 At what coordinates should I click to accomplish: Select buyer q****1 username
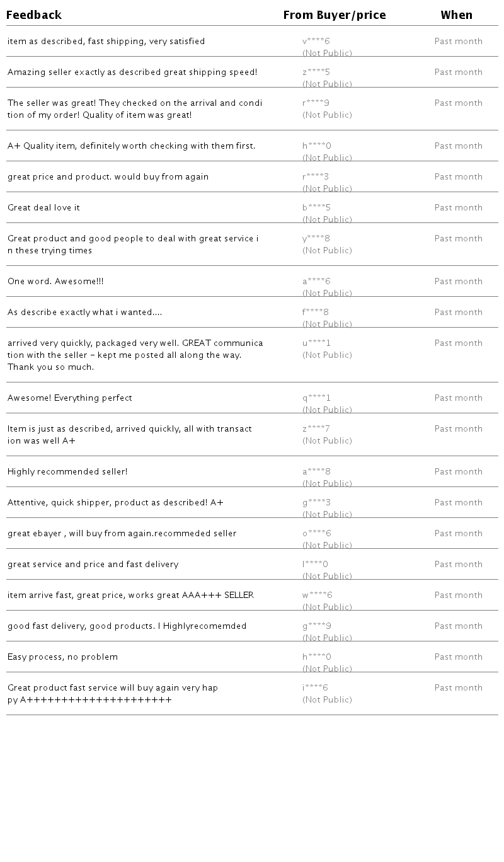point(316,398)
